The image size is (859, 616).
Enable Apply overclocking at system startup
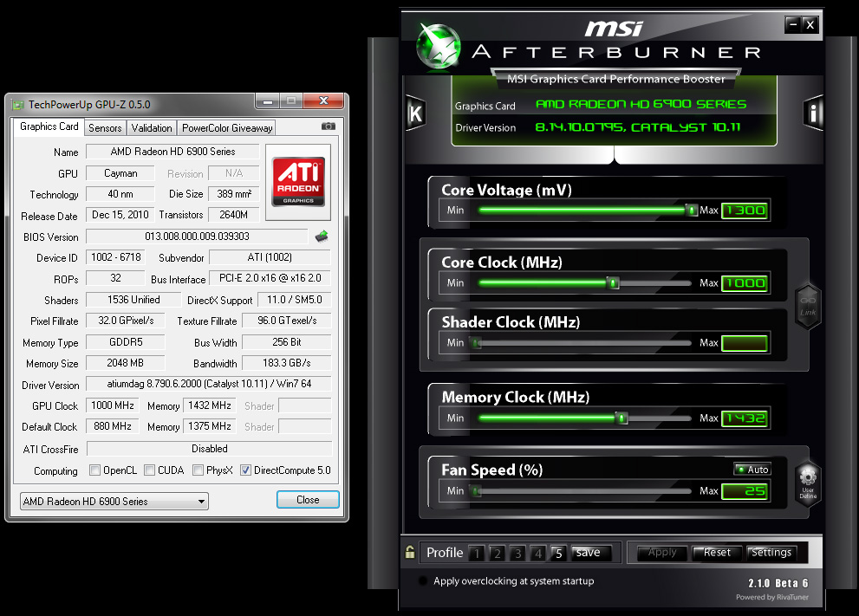tap(423, 581)
